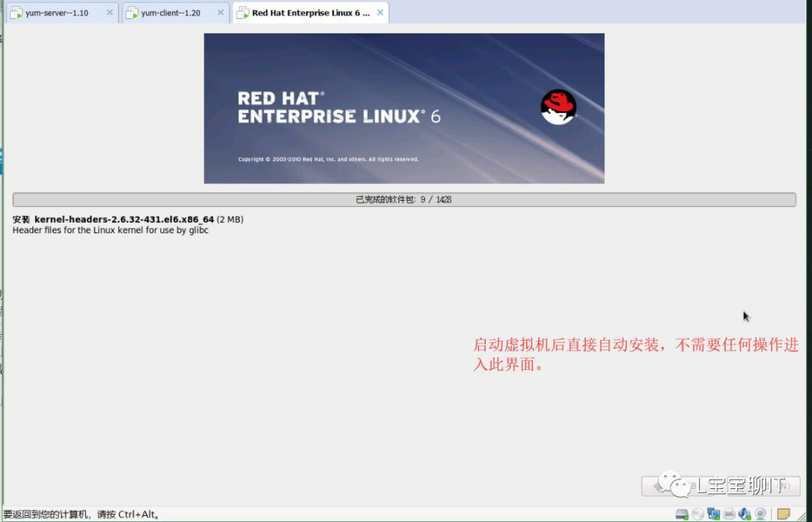Viewport: 812px width, 522px height.
Task: Click the hard disk status icon
Action: tap(682, 513)
